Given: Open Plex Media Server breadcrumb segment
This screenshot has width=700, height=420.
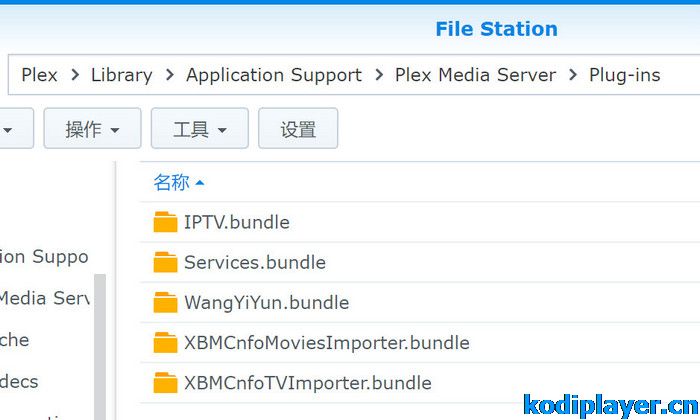Looking at the screenshot, I should pos(475,75).
